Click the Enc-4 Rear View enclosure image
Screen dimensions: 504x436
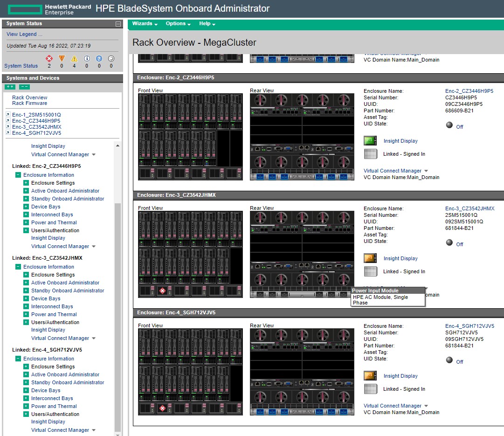tap(302, 372)
